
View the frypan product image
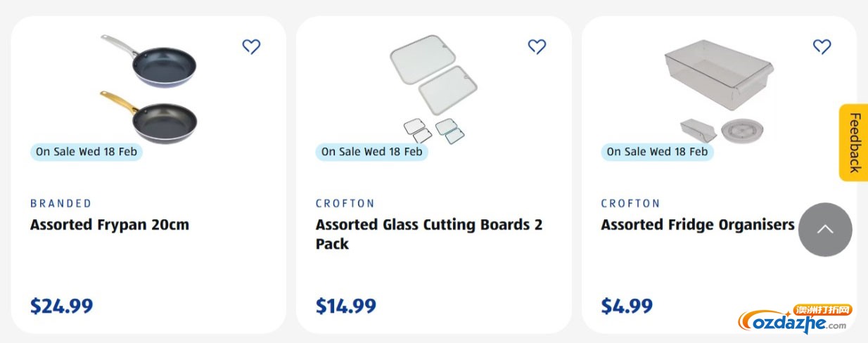149,88
